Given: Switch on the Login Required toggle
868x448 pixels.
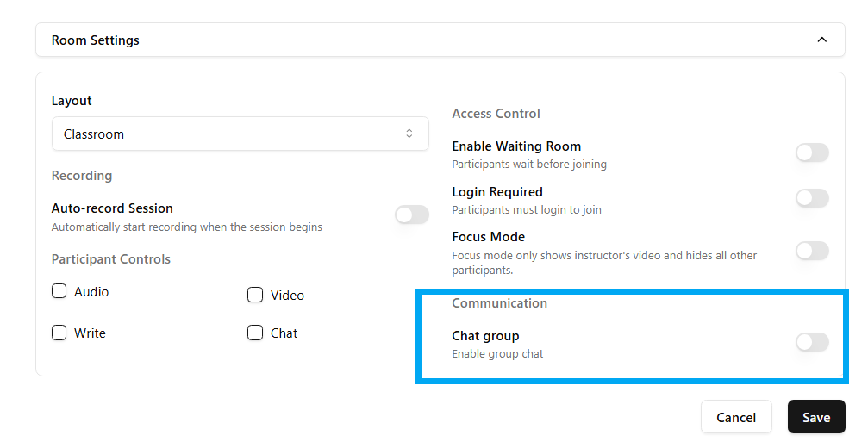Looking at the screenshot, I should click(811, 198).
